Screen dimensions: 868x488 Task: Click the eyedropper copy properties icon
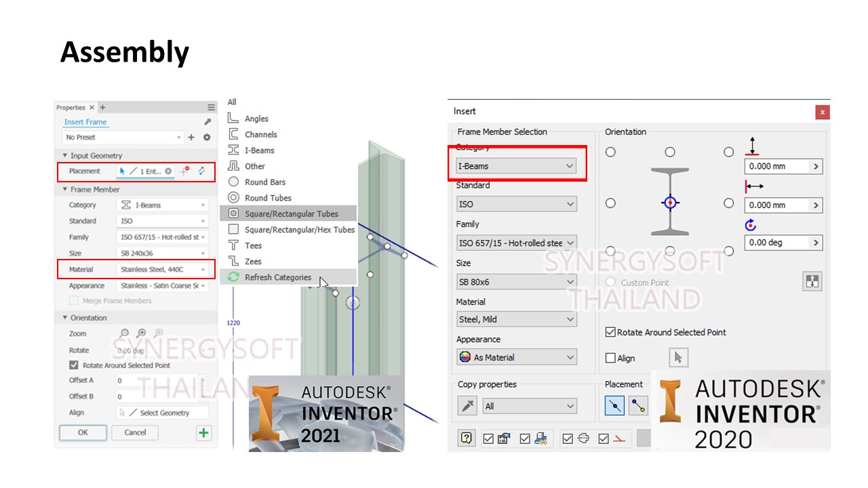tap(468, 406)
